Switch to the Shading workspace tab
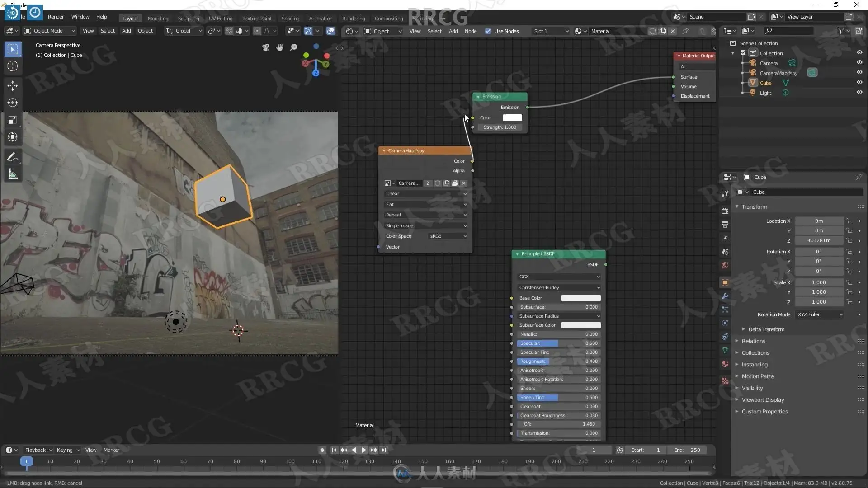868x488 pixels. coord(290,19)
